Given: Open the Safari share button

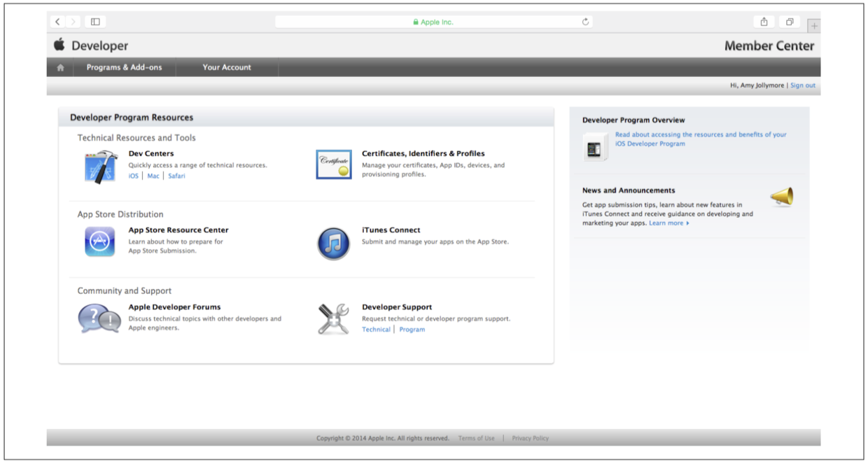Looking at the screenshot, I should point(763,22).
